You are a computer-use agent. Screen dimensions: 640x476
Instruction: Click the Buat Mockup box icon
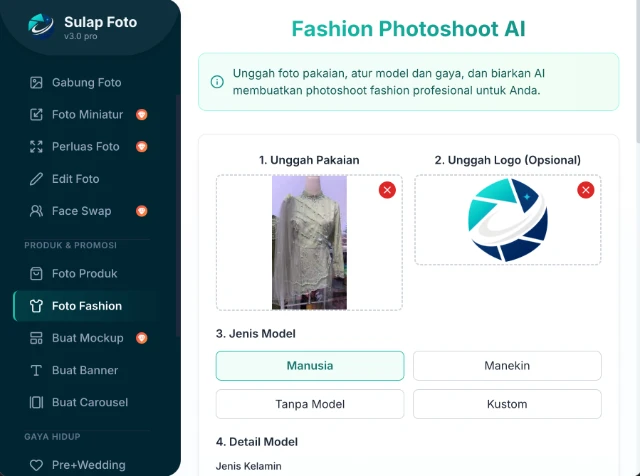37,338
